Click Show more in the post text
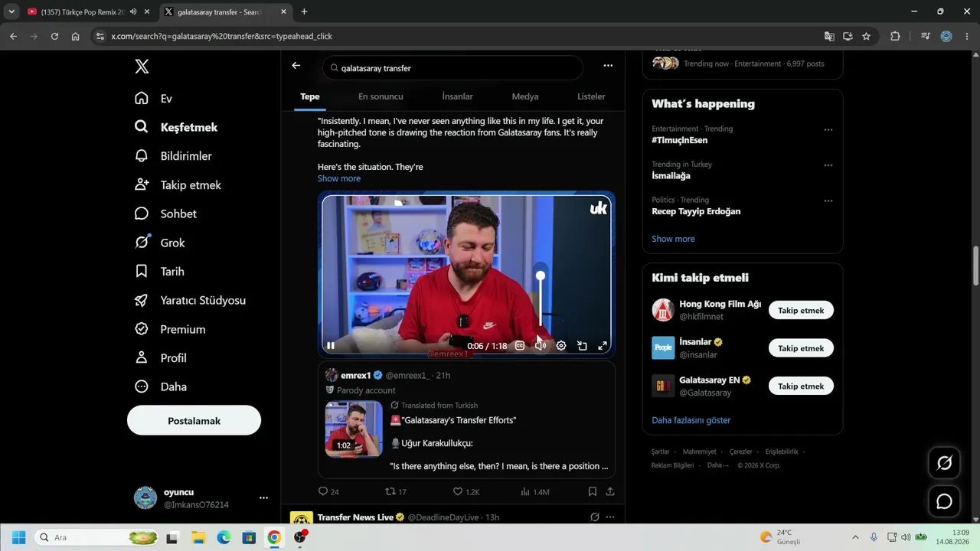Screen dimensions: 980x551 (339, 178)
